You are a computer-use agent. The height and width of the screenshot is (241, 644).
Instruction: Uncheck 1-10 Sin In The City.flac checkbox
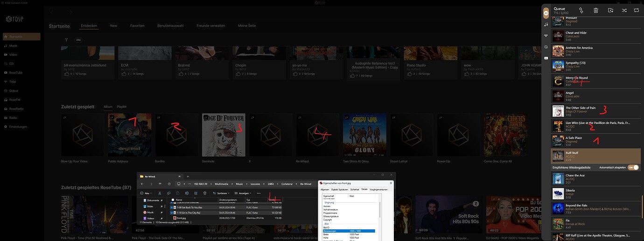pyautogui.click(x=171, y=213)
